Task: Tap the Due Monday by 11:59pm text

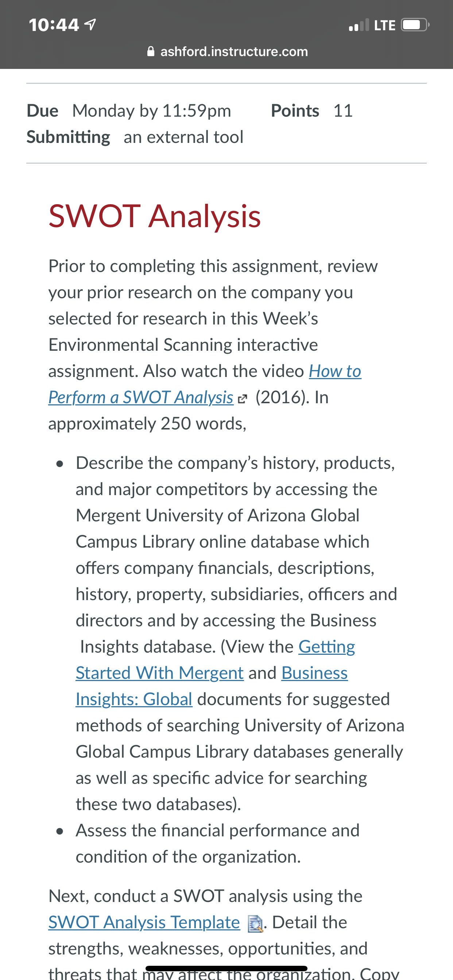Action: pos(129,111)
